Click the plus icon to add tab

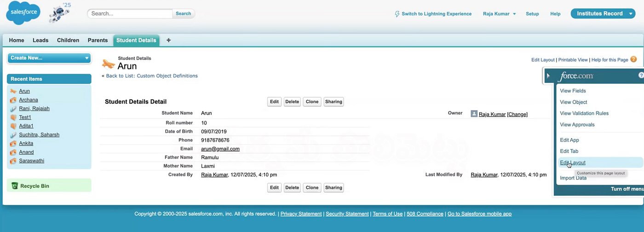(x=168, y=41)
